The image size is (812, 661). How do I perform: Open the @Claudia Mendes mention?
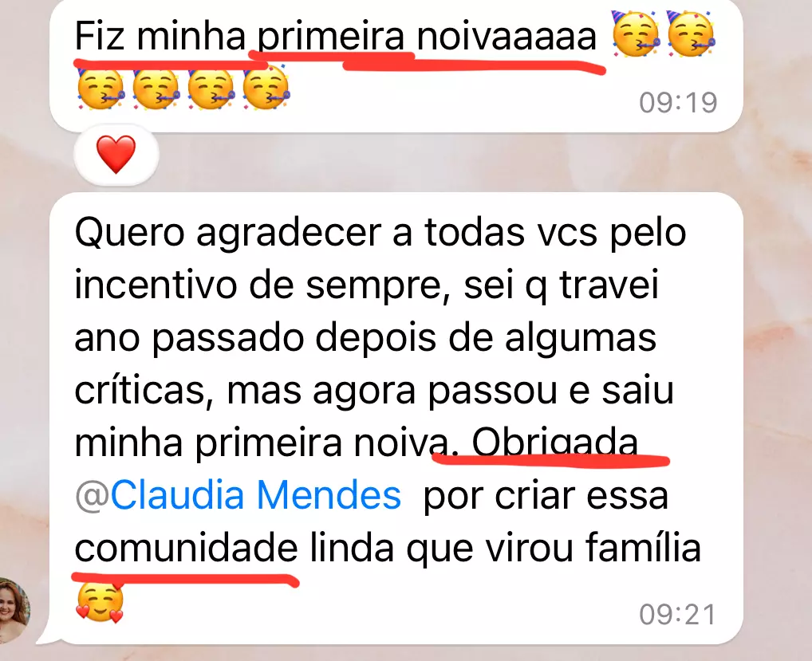(238, 495)
